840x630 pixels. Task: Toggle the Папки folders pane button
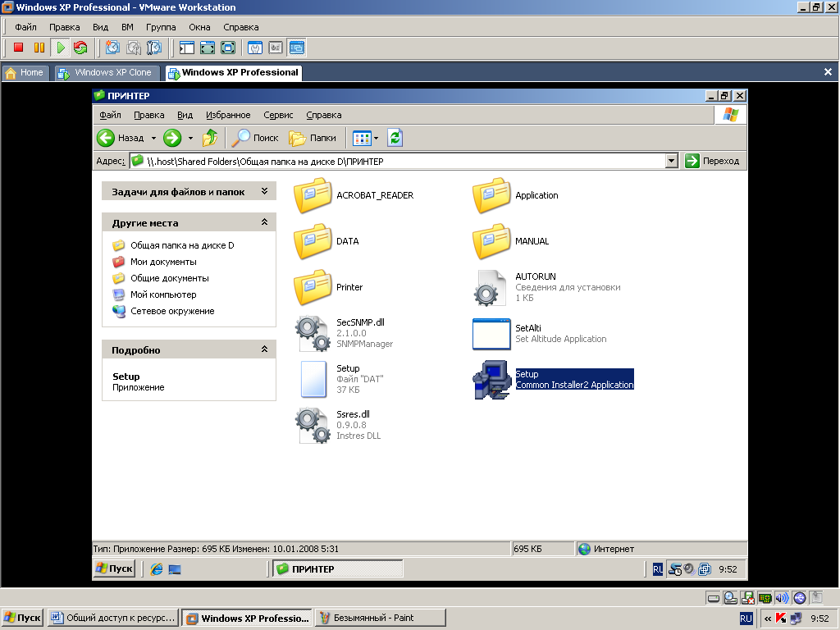click(x=313, y=138)
